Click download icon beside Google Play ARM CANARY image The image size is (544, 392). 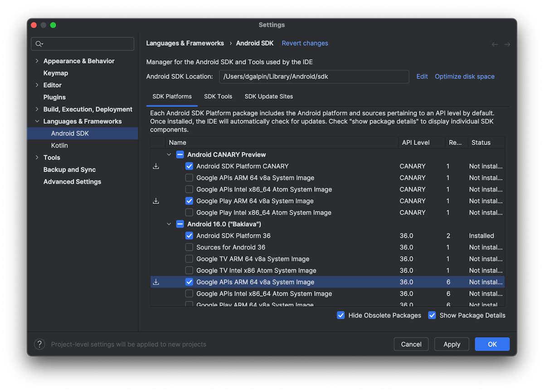coord(156,201)
